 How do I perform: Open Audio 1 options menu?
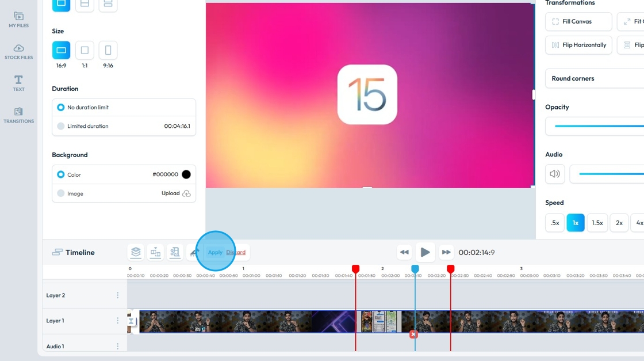pos(117,346)
